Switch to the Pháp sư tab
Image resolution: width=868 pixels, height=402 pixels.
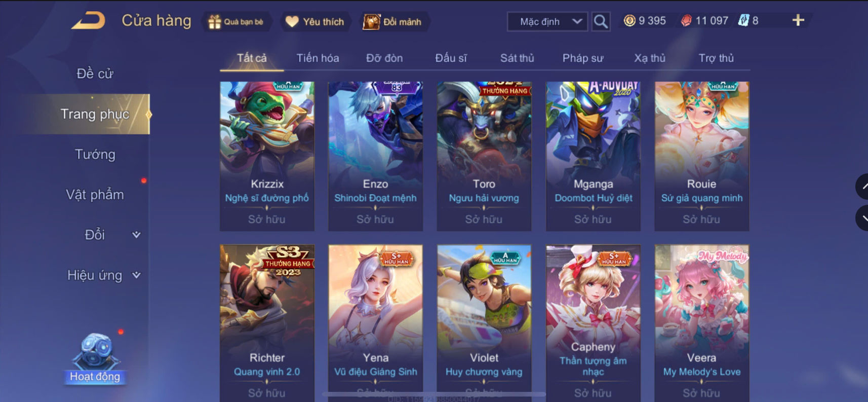point(583,58)
